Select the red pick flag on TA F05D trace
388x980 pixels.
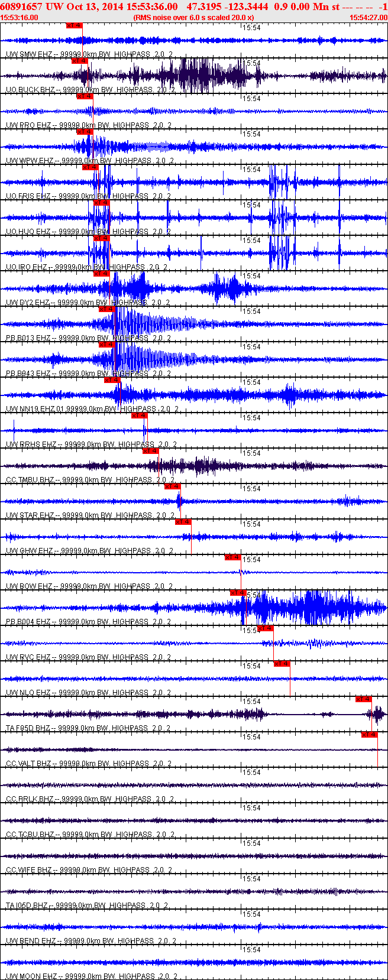pos(363,699)
